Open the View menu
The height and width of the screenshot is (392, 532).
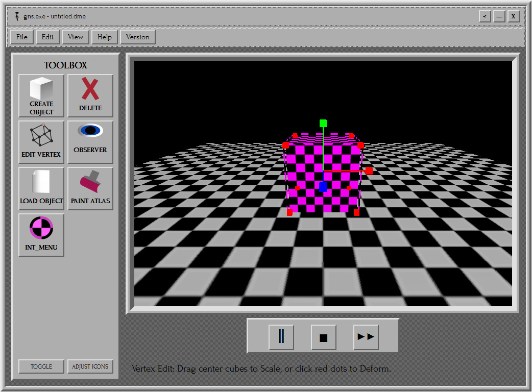point(75,37)
